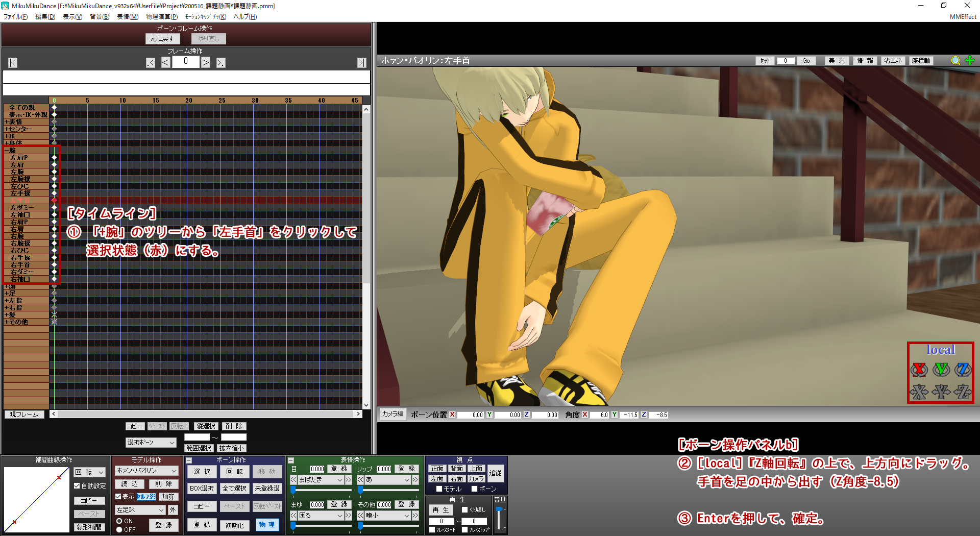Open the ホァン・バオリン model dropdown
The image size is (980, 536).
pos(146,471)
